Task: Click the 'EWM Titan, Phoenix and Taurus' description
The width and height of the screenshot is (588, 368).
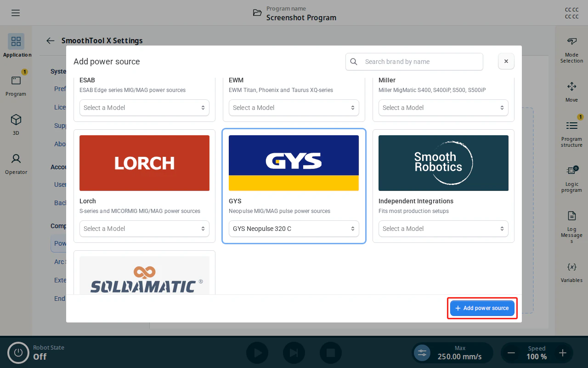Action: click(x=281, y=90)
